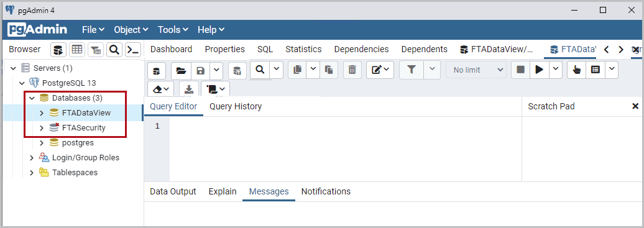This screenshot has width=644, height=228.
Task: Expand the Login/Group Roles node
Action: point(32,158)
